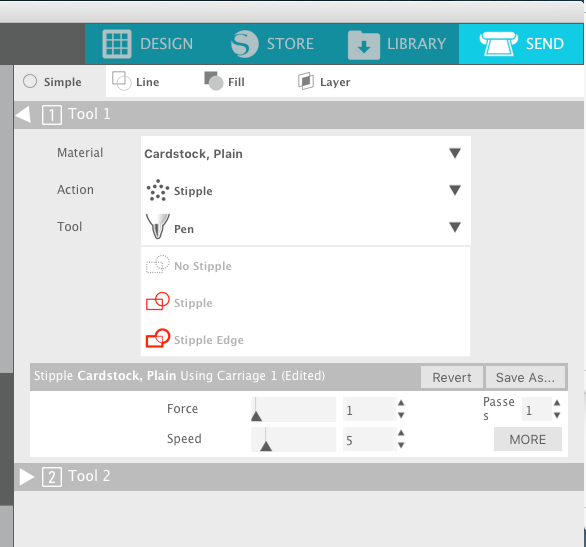Click the Silhouette Store S logo icon
586x547 pixels.
[x=244, y=44]
